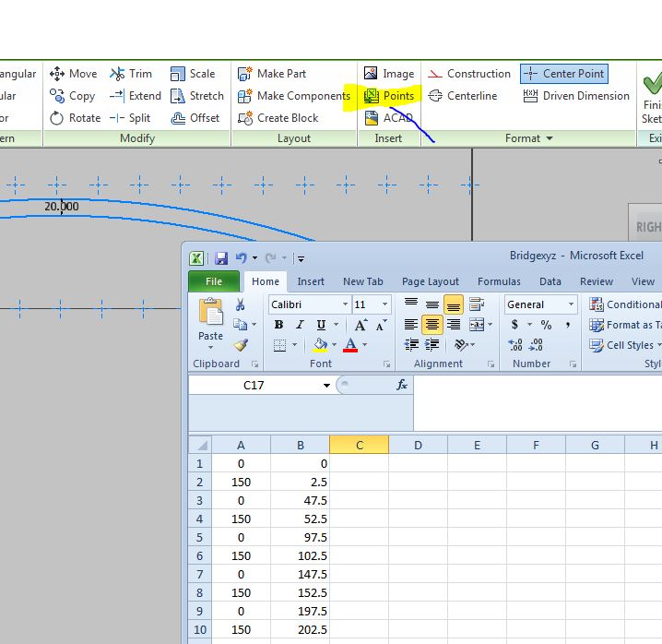Open the font size dropdown

pyautogui.click(x=384, y=304)
